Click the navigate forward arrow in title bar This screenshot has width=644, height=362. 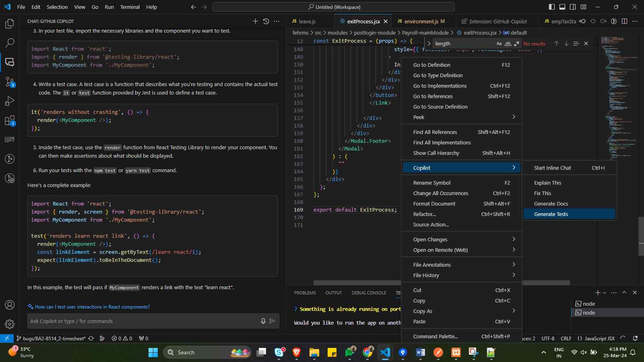point(204,7)
